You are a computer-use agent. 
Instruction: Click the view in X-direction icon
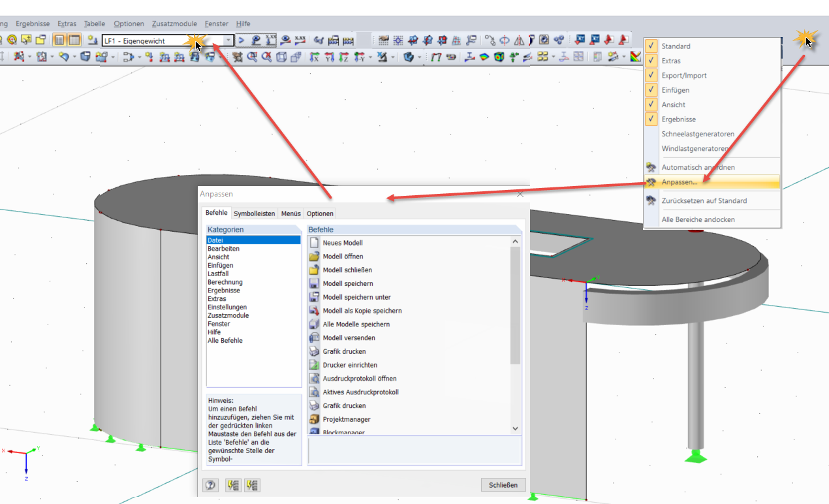tap(315, 57)
